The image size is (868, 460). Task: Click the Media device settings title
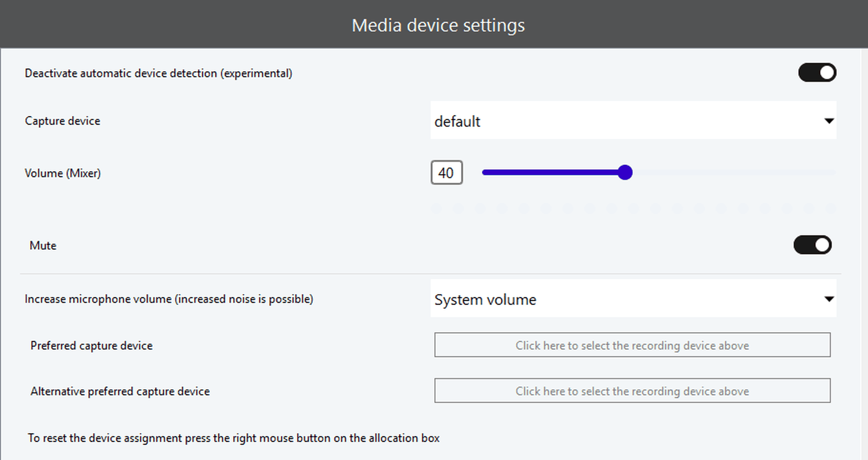(438, 25)
